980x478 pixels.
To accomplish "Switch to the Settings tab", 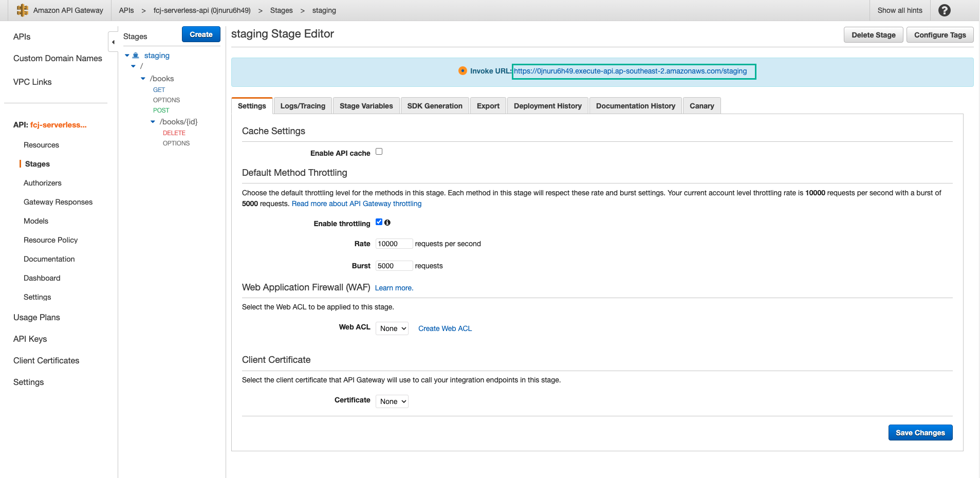I will click(x=252, y=106).
